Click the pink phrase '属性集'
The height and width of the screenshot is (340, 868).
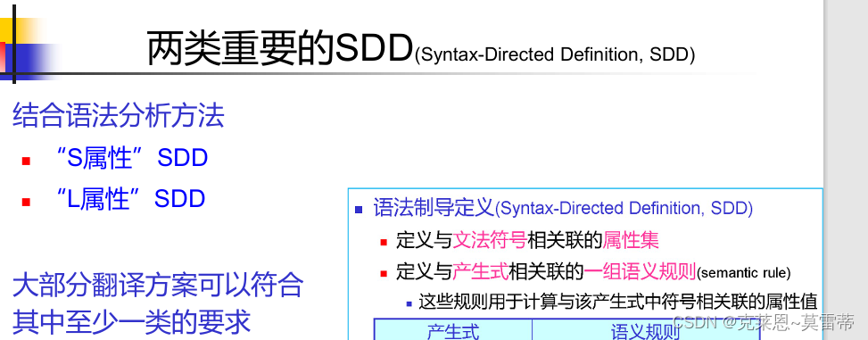click(631, 240)
